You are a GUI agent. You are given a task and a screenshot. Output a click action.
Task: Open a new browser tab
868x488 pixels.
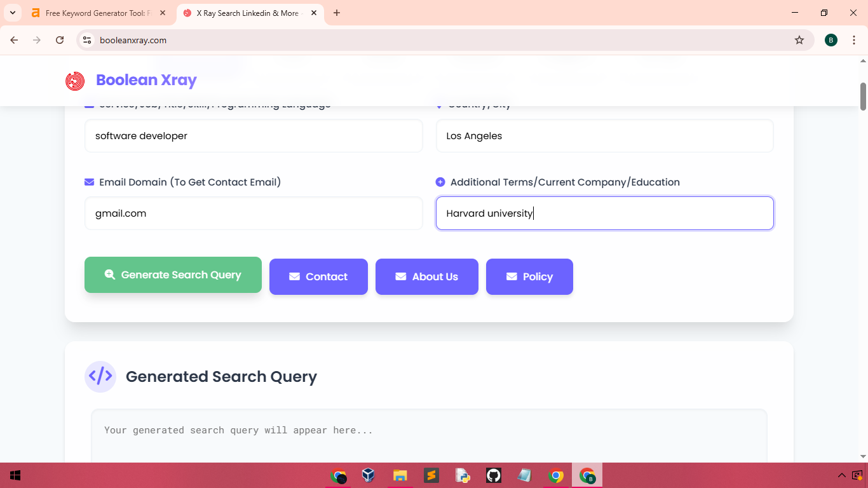(x=337, y=13)
